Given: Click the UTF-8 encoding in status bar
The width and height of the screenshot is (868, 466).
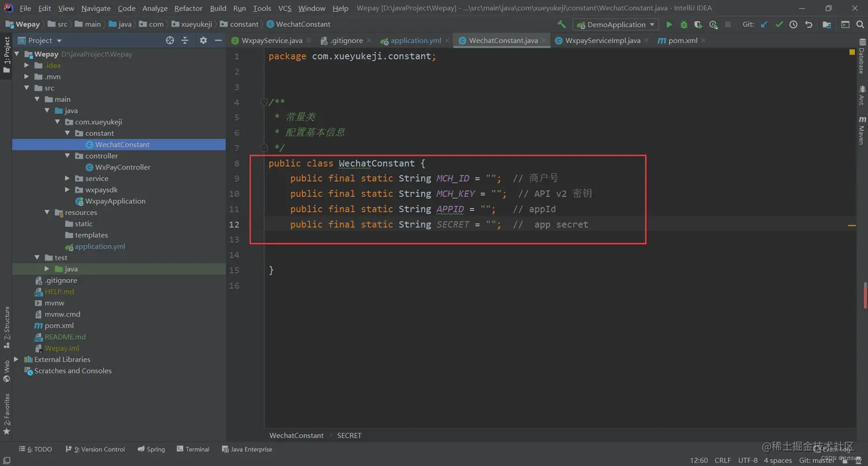Looking at the screenshot, I should pyautogui.click(x=748, y=460).
